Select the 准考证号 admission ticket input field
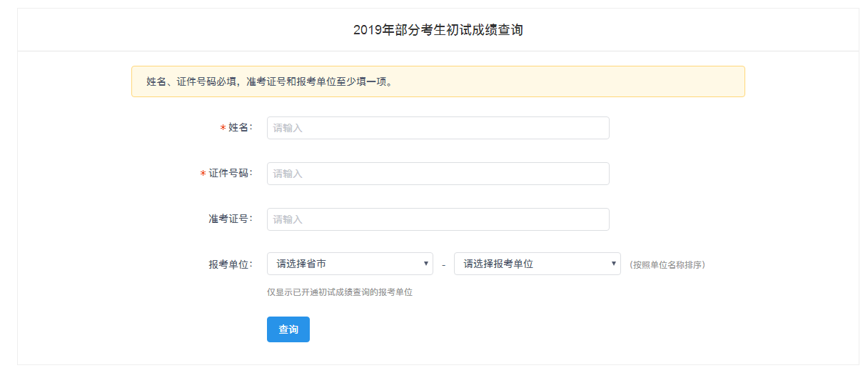 (438, 219)
